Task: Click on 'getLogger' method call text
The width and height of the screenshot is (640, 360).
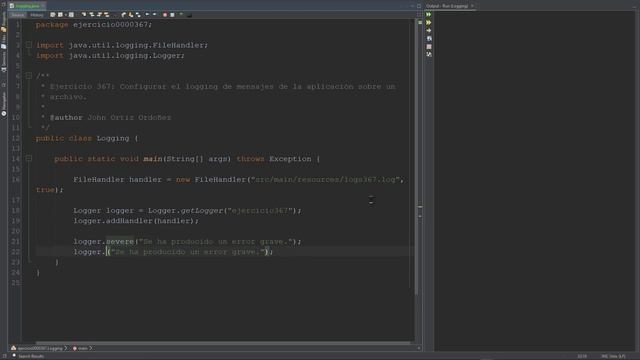Action: click(x=202, y=211)
